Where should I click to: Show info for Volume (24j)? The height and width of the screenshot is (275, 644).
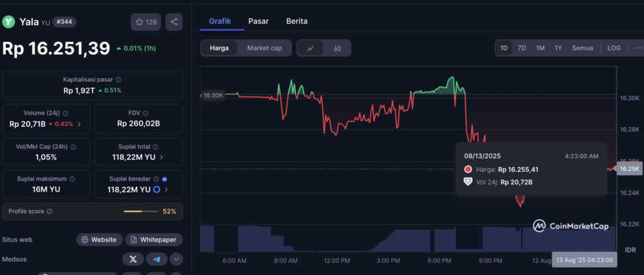pos(65,113)
